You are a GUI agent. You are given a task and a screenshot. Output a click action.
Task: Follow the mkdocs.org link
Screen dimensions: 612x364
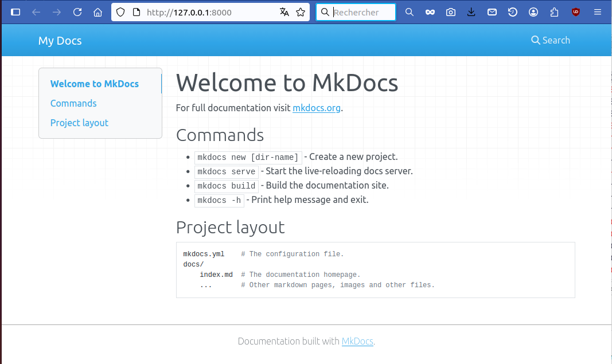pos(317,108)
